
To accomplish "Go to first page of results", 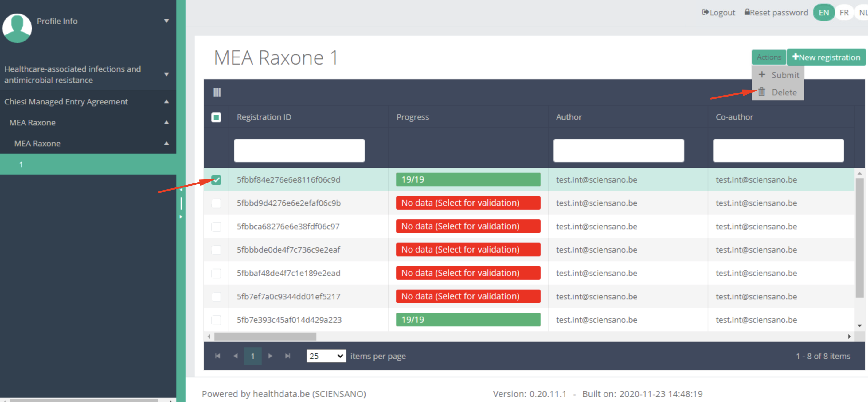I will (218, 356).
